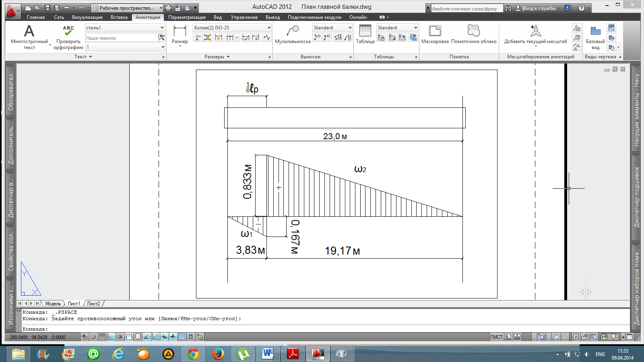Screen dimensions: 644x362
Task: Click the jogged linear dimension icon
Action: [267, 37]
